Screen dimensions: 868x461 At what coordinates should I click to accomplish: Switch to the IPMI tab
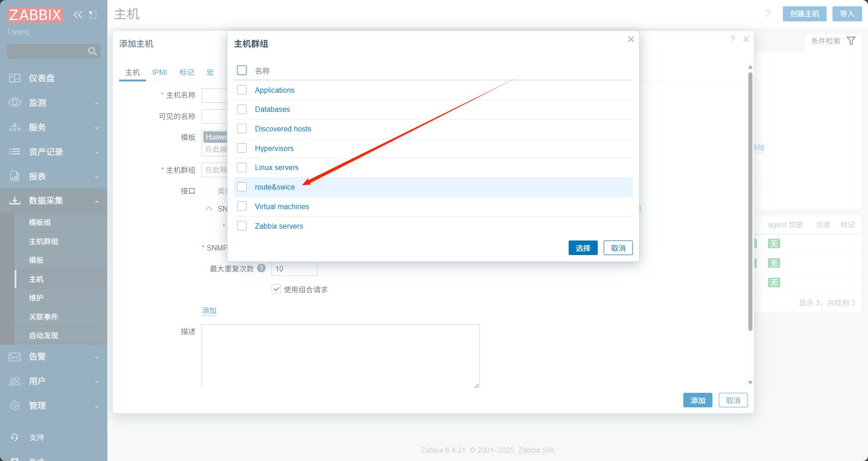click(x=160, y=72)
